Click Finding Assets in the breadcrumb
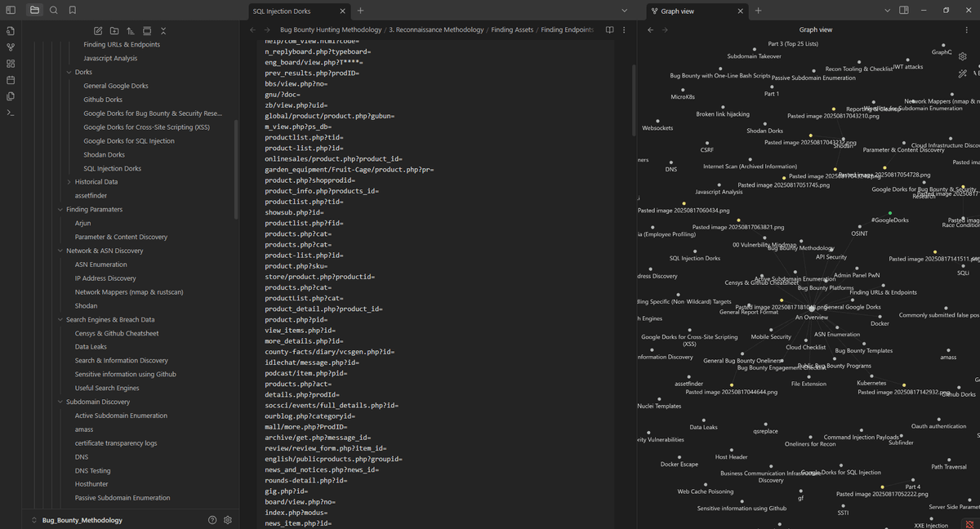980x529 pixels. [512, 29]
